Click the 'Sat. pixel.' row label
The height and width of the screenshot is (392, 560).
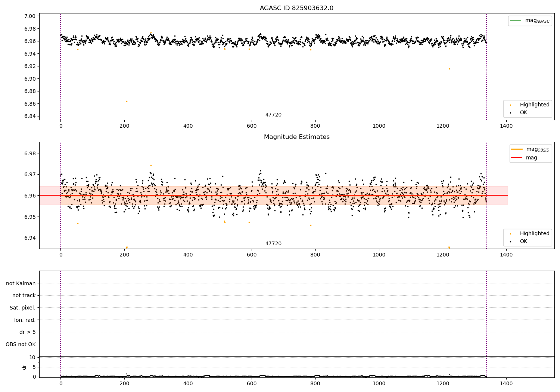point(23,308)
